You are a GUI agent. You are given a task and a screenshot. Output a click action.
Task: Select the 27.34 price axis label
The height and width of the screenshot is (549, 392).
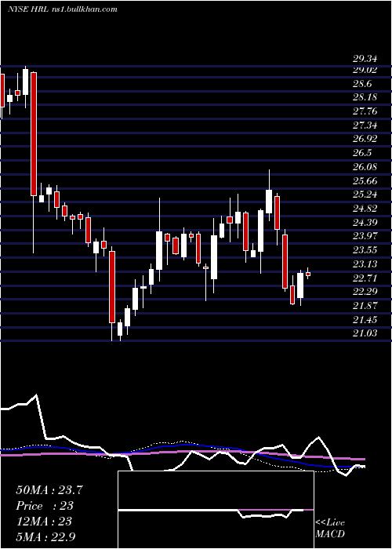pyautogui.click(x=365, y=125)
